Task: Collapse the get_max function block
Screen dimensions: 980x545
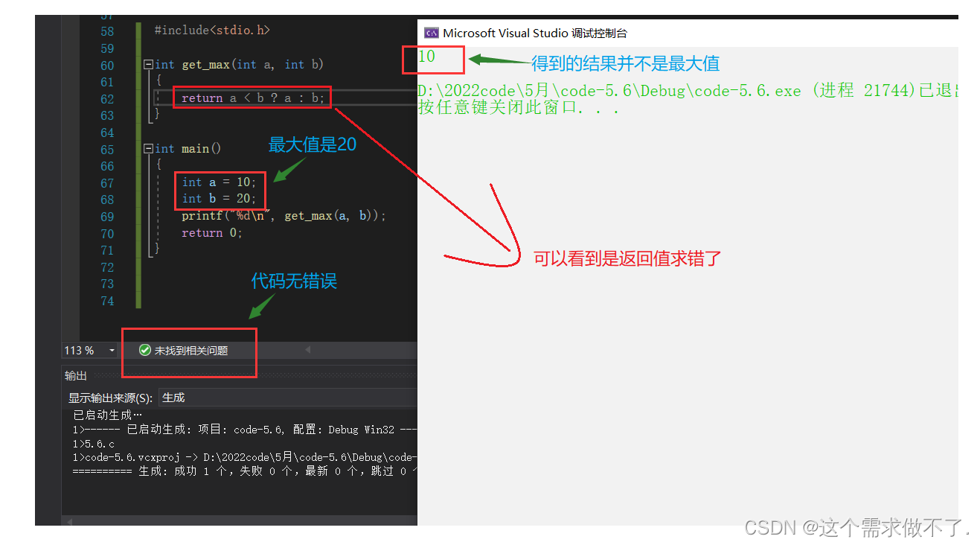Action: point(148,65)
